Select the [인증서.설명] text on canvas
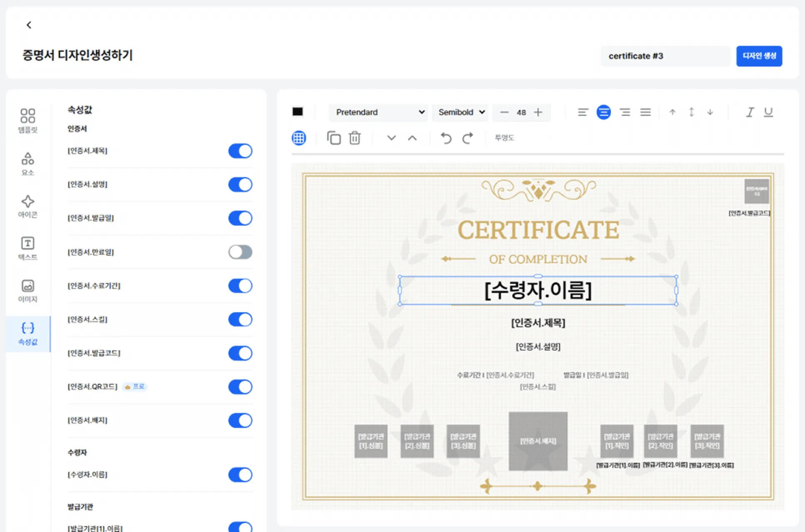 (x=538, y=347)
